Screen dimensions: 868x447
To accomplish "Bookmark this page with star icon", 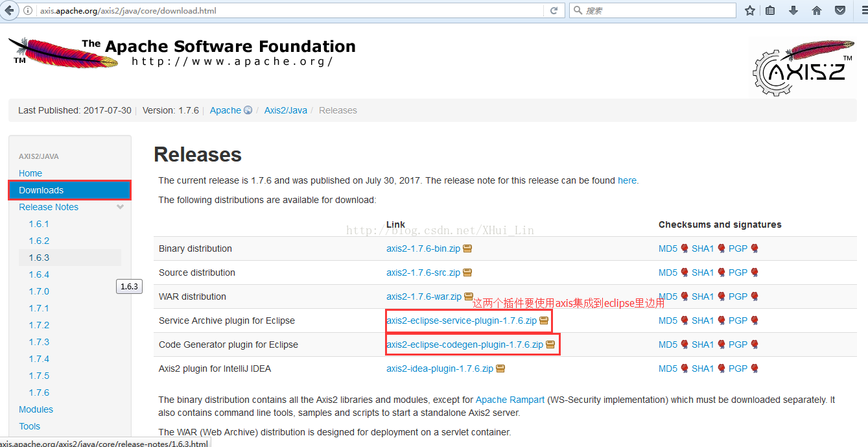I will (x=750, y=10).
